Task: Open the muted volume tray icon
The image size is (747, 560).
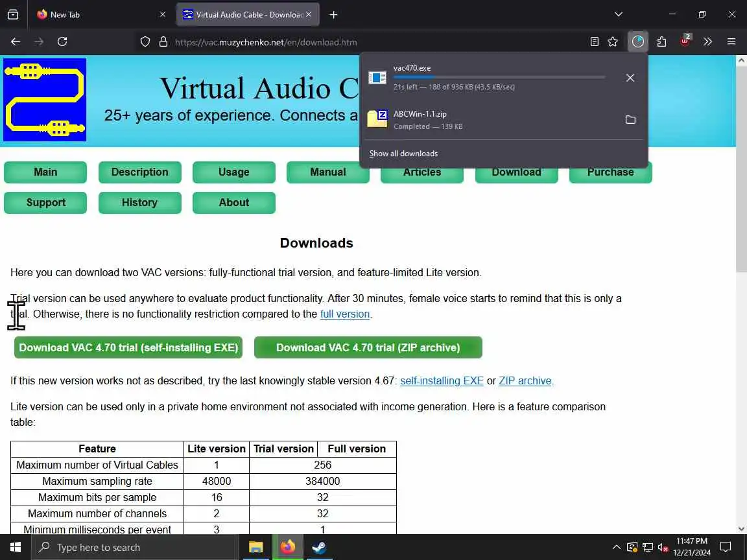Action: coord(663,547)
